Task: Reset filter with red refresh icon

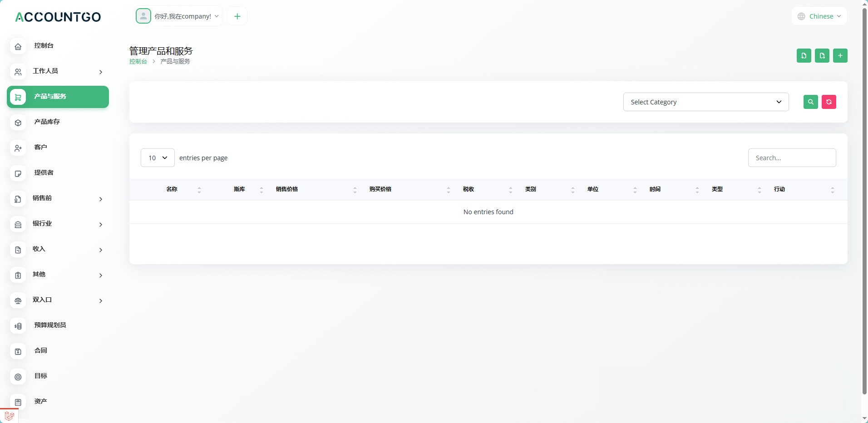Action: pyautogui.click(x=829, y=102)
